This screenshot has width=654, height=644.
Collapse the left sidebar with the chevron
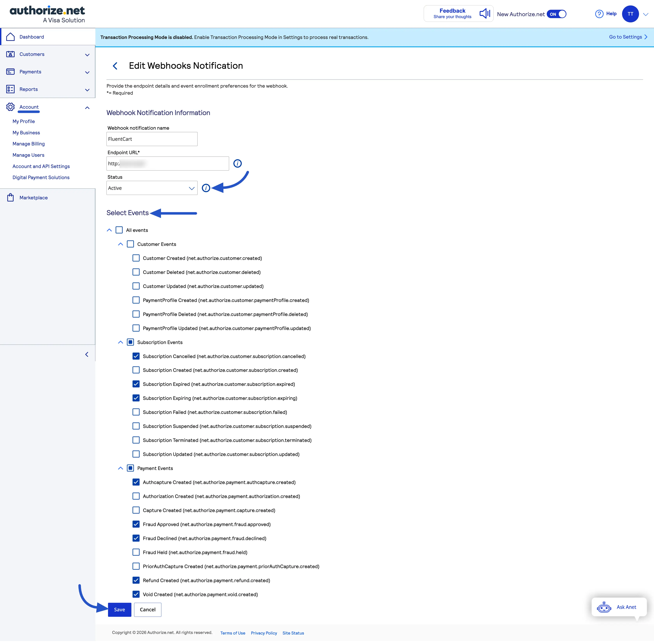pos(87,354)
